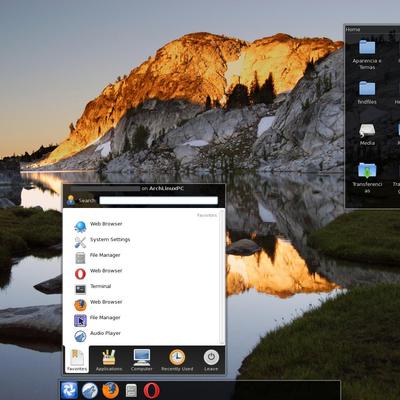Open the file cabinet icon in the taskbar

(x=131, y=391)
